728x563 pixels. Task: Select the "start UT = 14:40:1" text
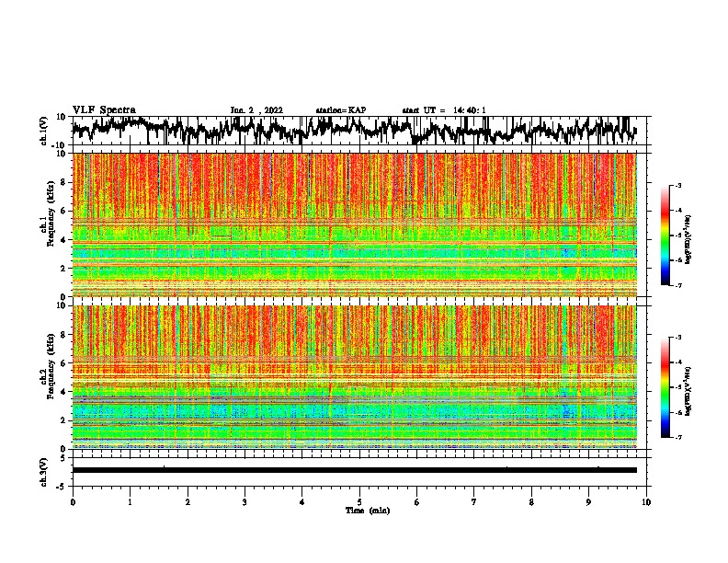[x=444, y=110]
